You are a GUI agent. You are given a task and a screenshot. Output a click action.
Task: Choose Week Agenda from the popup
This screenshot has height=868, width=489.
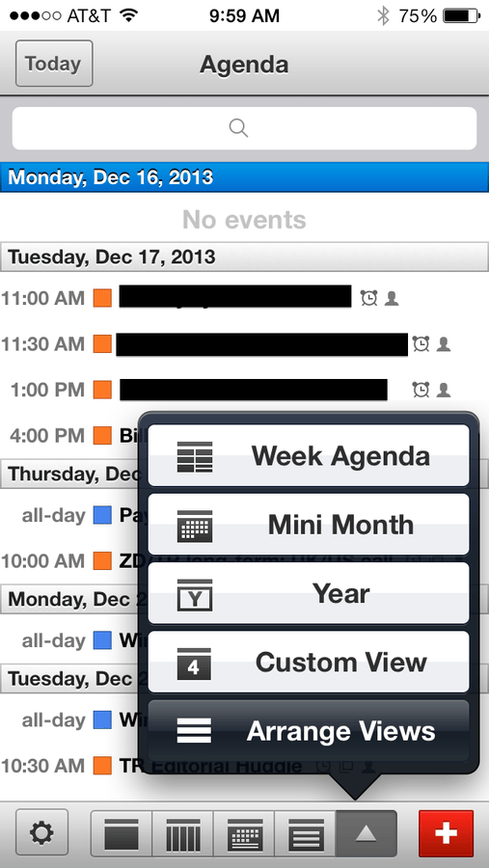(x=309, y=456)
